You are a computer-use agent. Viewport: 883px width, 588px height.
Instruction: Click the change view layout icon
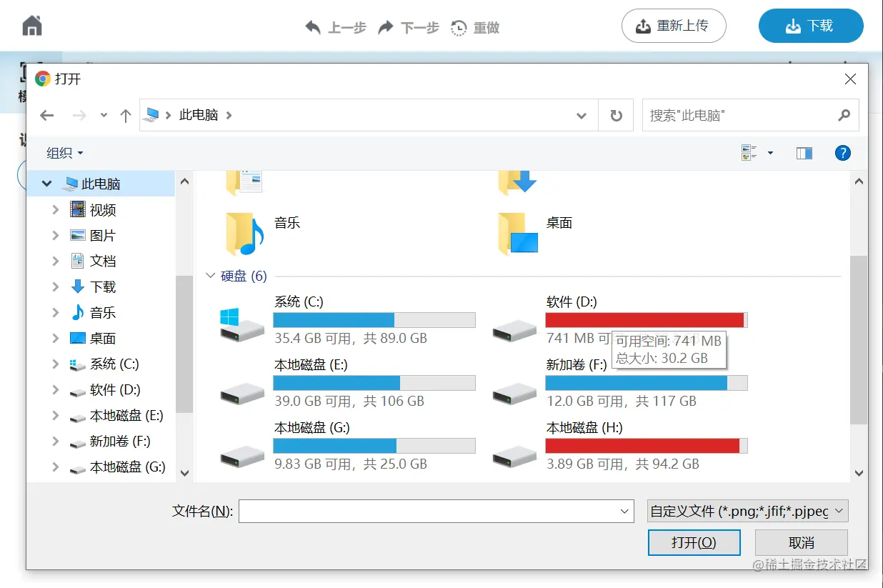point(749,153)
